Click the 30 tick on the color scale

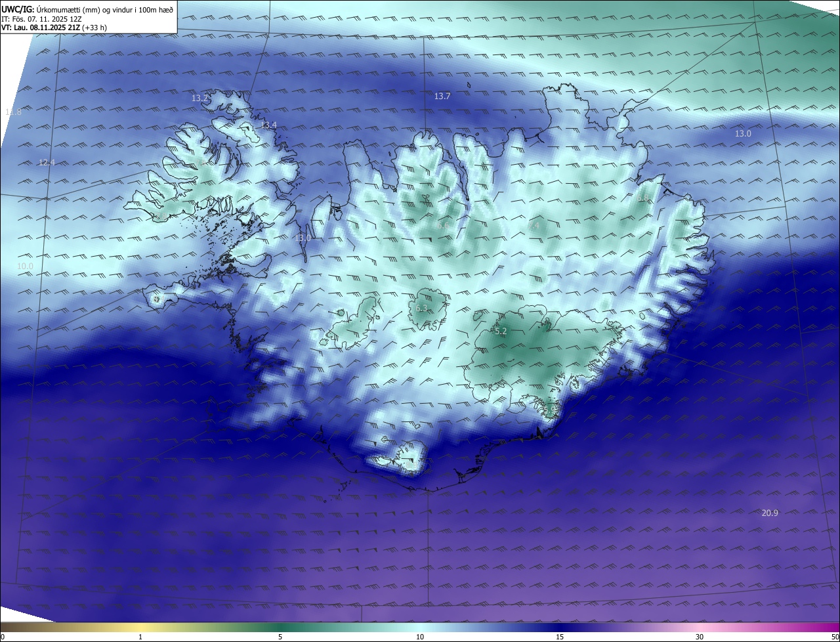tap(700, 637)
